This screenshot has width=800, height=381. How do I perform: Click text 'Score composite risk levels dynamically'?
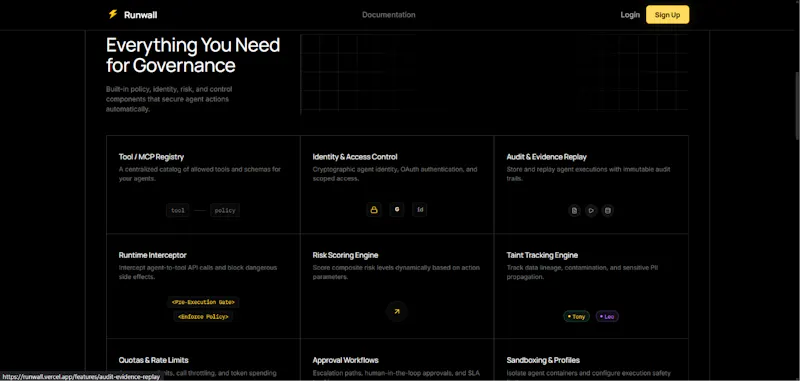(x=396, y=272)
